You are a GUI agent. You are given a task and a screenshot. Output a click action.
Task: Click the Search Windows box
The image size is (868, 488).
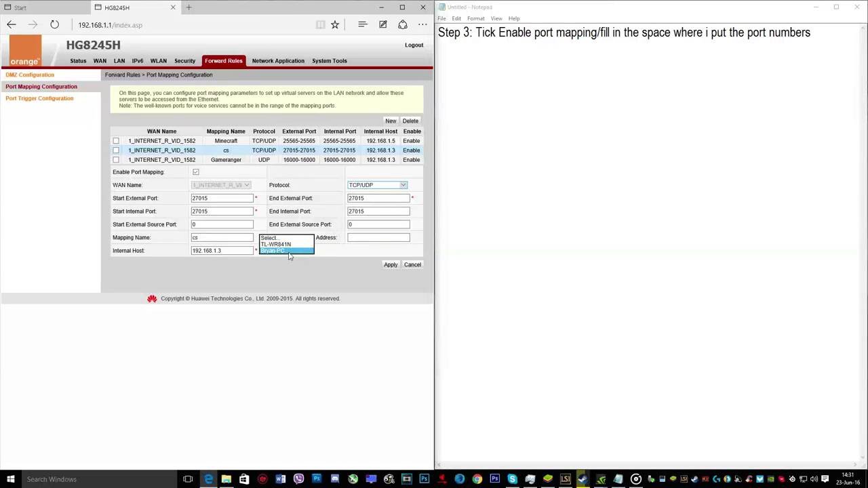[98, 479]
